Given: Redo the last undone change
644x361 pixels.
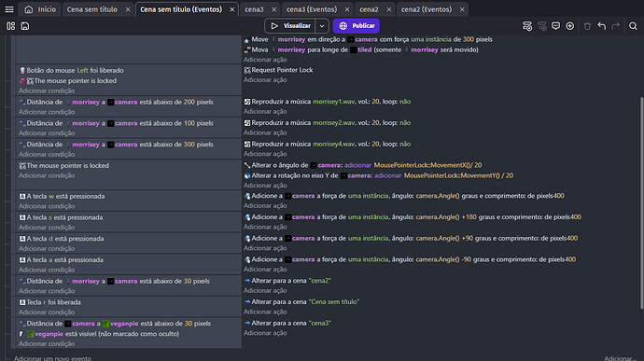Looking at the screenshot, I should coord(615,26).
